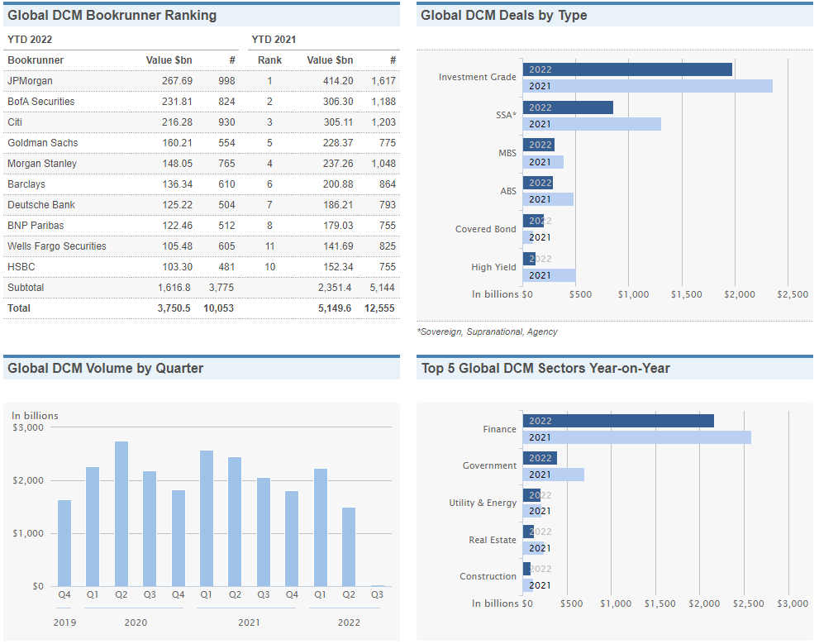
Task: Click the 2022 year label under quarterly chart
Action: (349, 623)
